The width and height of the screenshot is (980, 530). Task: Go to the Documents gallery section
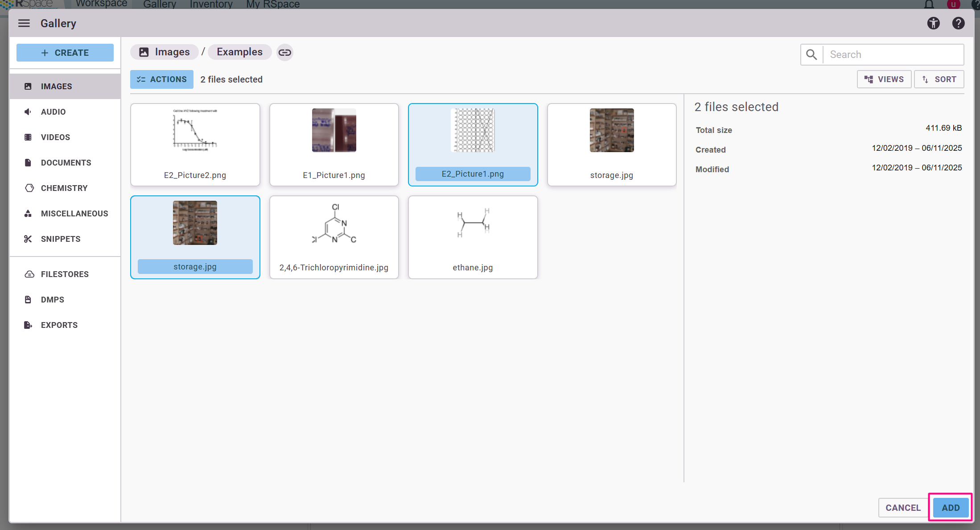pyautogui.click(x=66, y=163)
